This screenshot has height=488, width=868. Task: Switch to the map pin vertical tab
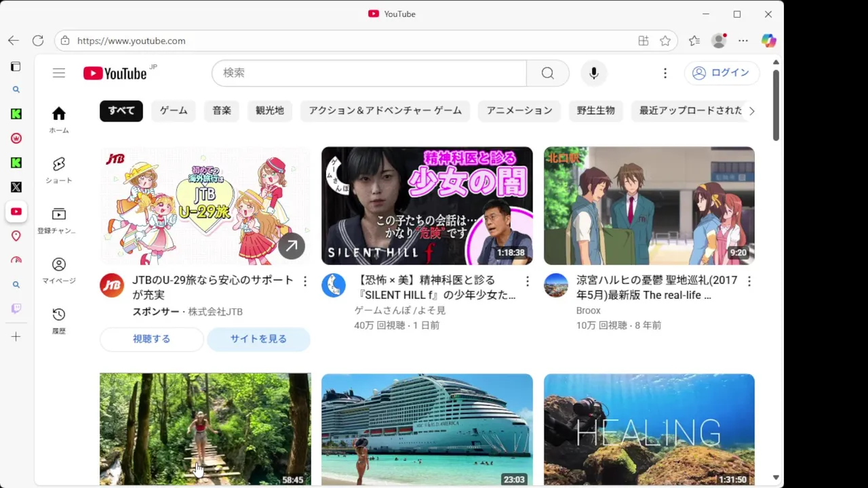click(16, 236)
